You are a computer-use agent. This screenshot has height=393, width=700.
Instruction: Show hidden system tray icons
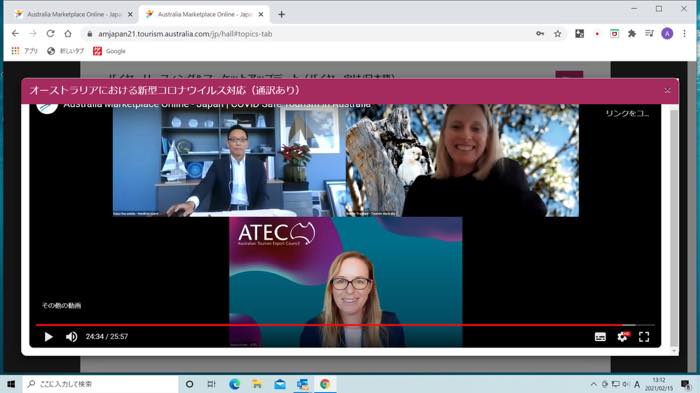(x=593, y=384)
